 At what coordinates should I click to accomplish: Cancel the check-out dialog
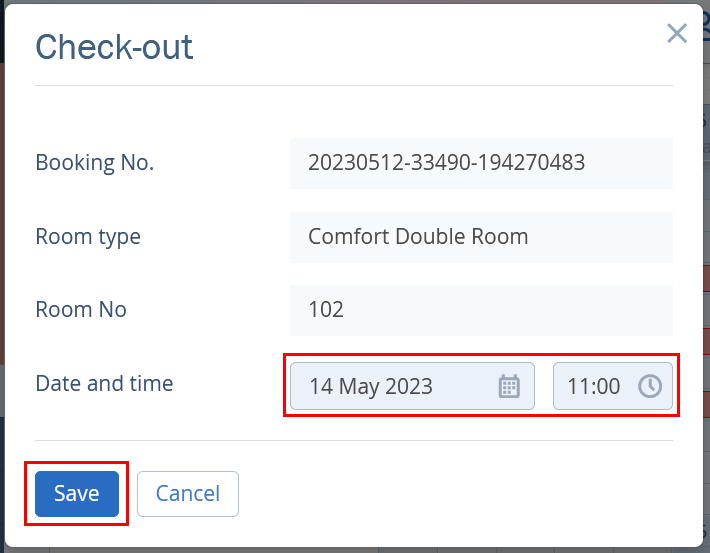click(x=188, y=494)
